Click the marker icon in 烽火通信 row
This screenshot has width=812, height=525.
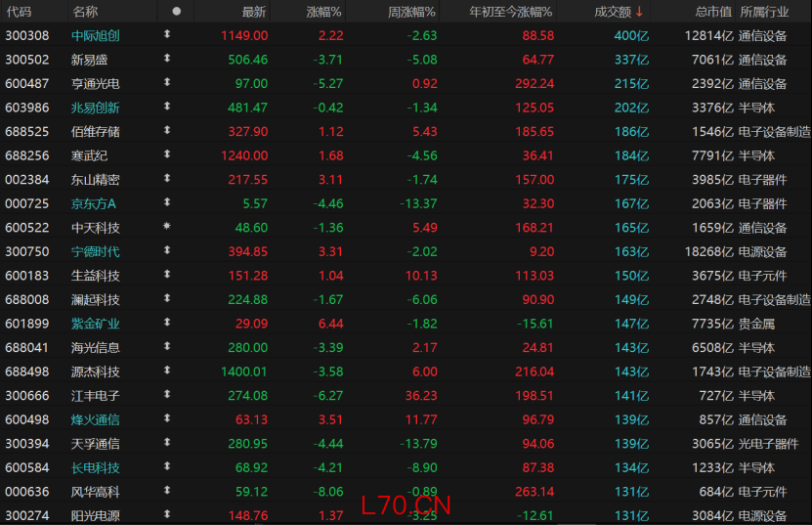click(x=167, y=418)
